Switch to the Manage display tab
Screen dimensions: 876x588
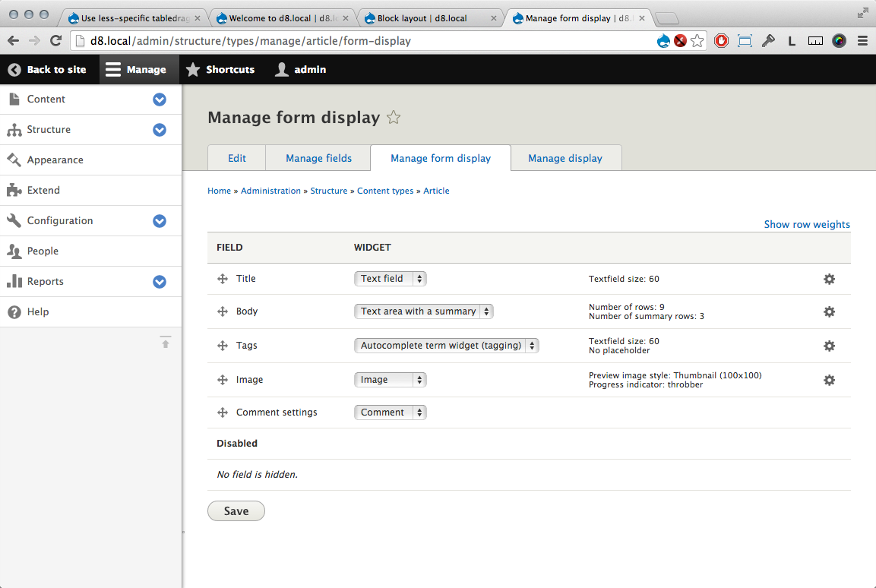565,158
